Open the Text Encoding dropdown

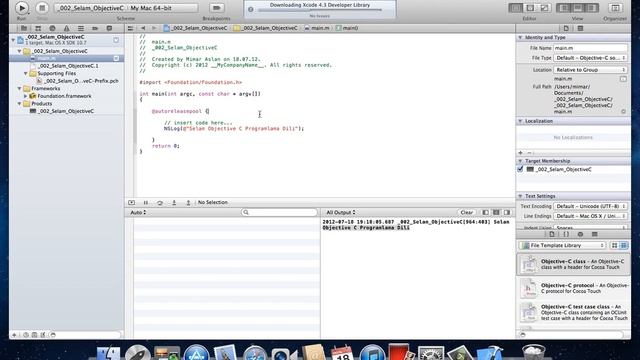click(x=590, y=207)
